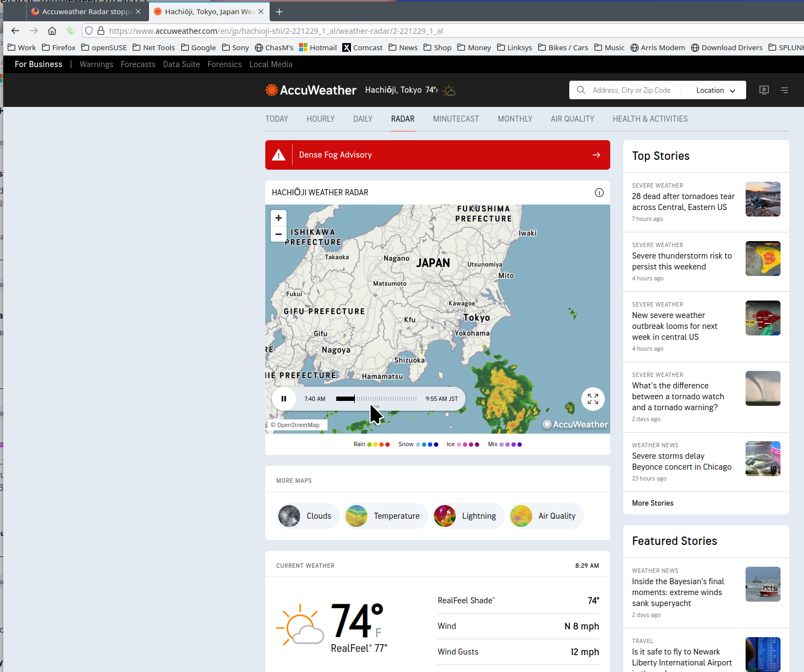The width and height of the screenshot is (804, 672).
Task: Open the AIR QUALITY tab
Action: pyautogui.click(x=572, y=119)
